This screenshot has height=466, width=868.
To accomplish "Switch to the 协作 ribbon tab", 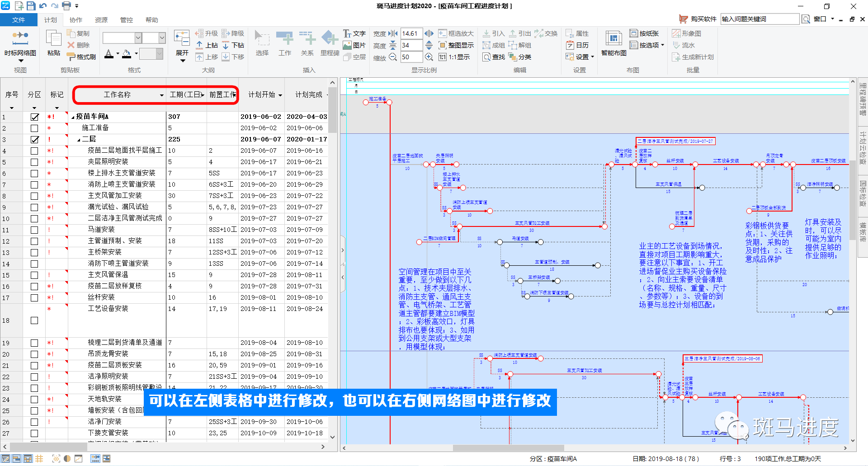I will coord(76,20).
